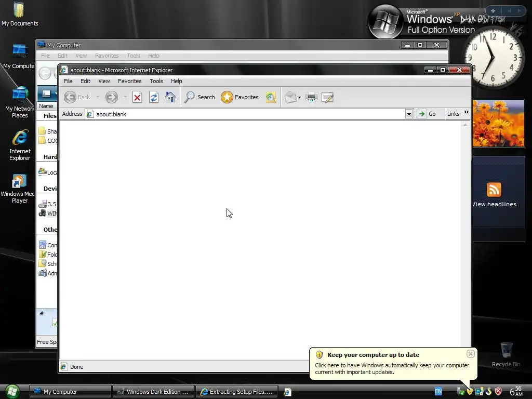Switch to Windows Dark Edition taskbar button

pos(153,392)
